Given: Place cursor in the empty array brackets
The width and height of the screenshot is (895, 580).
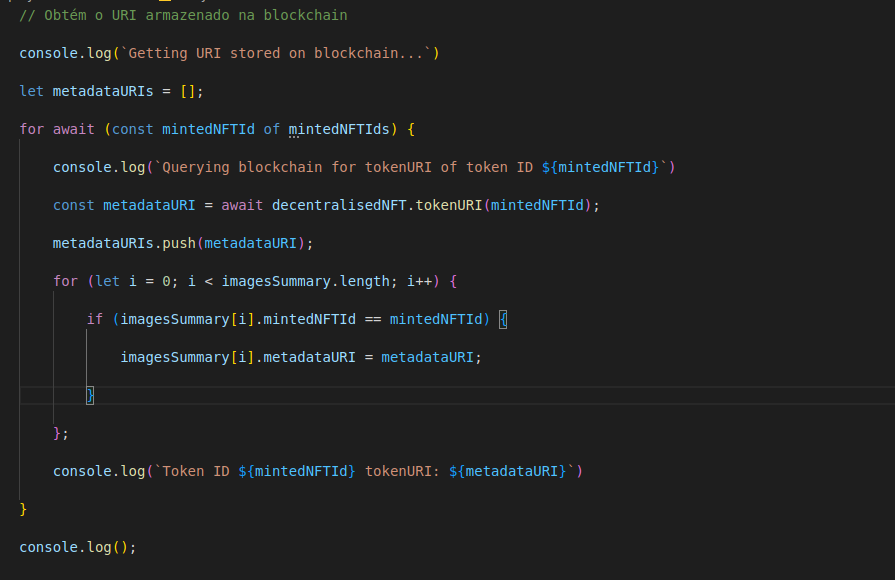Looking at the screenshot, I should click(188, 91).
